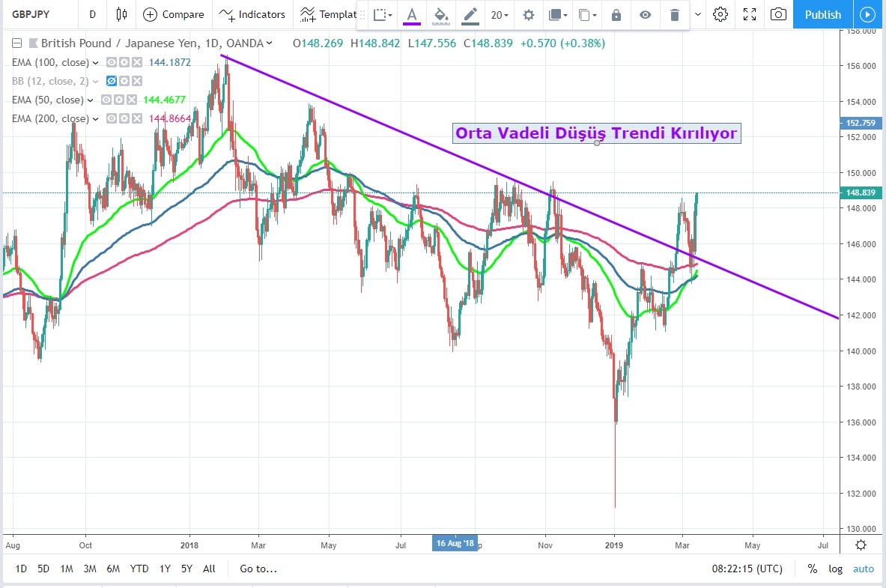Image resolution: width=886 pixels, height=588 pixels.
Task: Set range to YTD
Action: 139,569
